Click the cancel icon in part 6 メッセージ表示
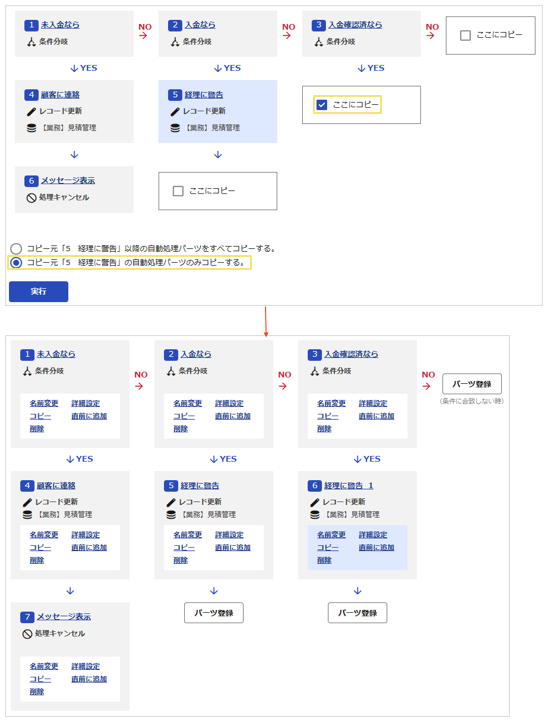This screenshot has width=547, height=720. tap(31, 198)
